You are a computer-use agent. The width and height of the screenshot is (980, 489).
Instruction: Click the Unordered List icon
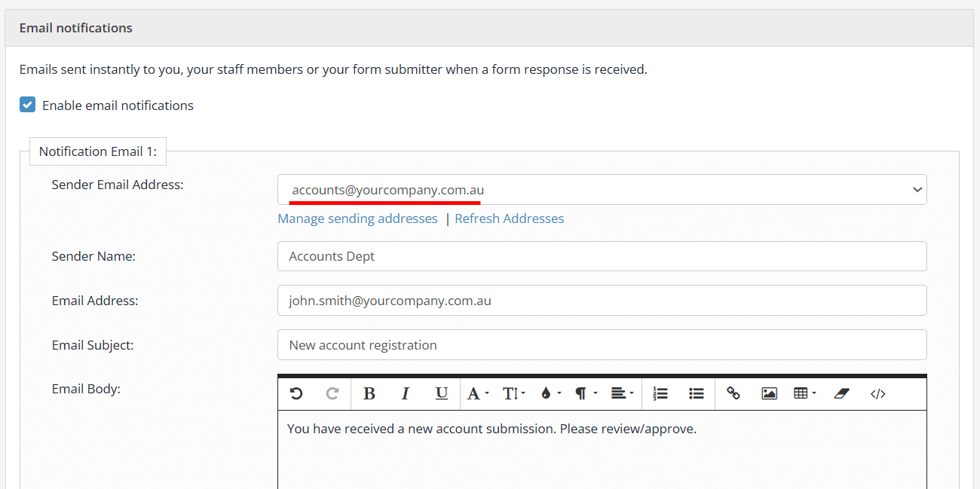coord(695,393)
